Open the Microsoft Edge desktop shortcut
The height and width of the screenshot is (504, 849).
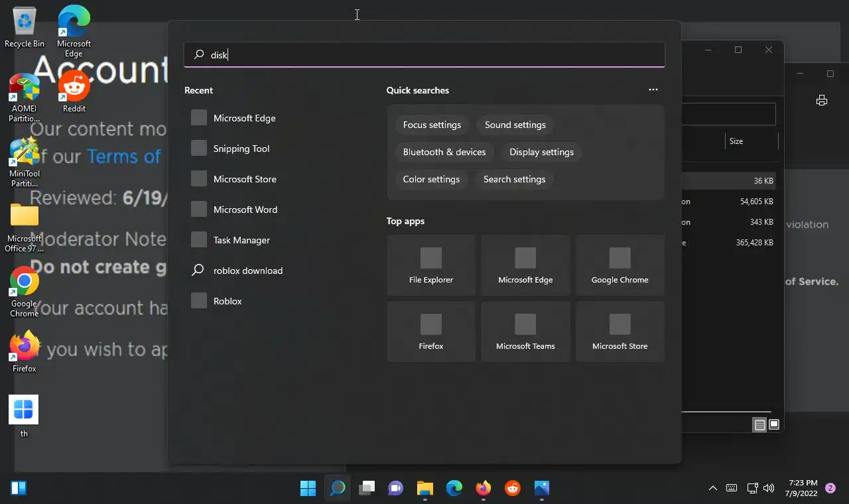point(74,31)
